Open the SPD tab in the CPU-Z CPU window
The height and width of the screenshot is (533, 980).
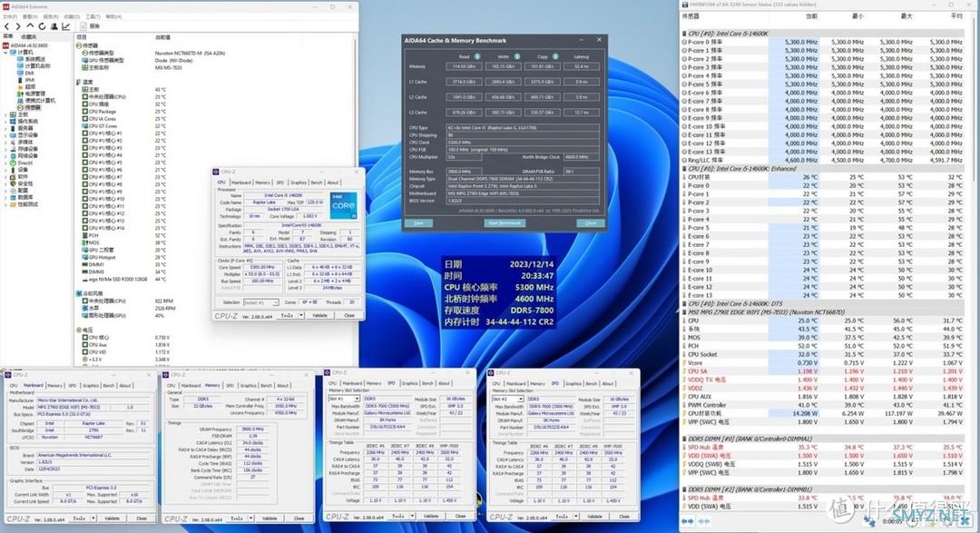coord(280,183)
